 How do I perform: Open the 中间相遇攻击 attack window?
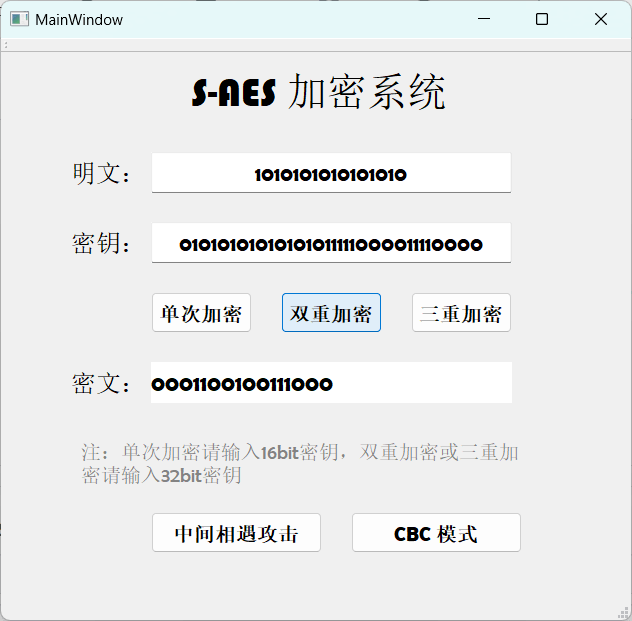click(x=237, y=532)
